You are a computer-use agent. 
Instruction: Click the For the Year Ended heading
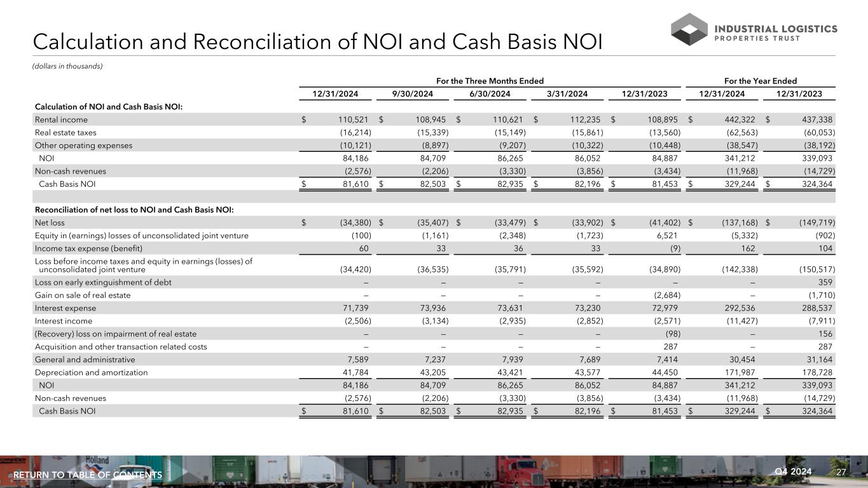click(760, 81)
